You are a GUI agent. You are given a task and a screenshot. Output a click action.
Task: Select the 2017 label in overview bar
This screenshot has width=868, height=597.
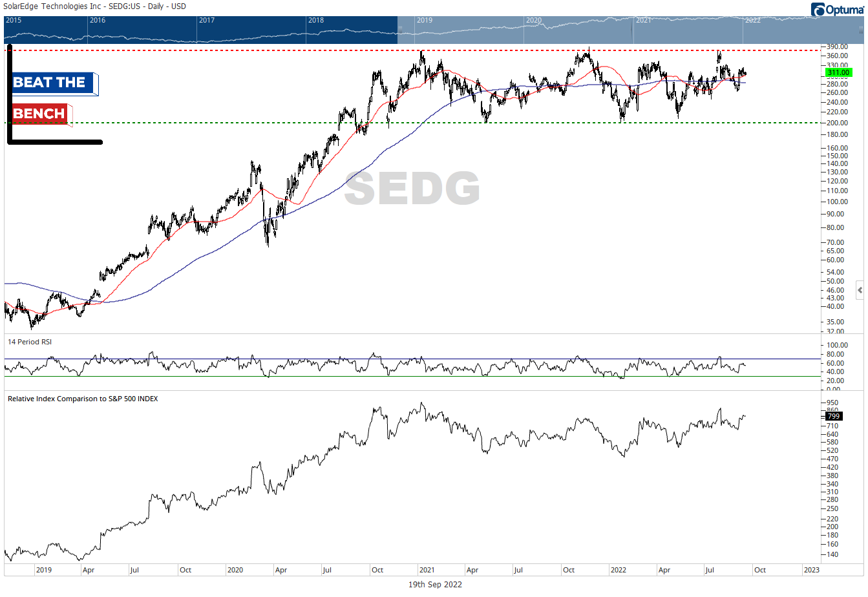(x=207, y=20)
